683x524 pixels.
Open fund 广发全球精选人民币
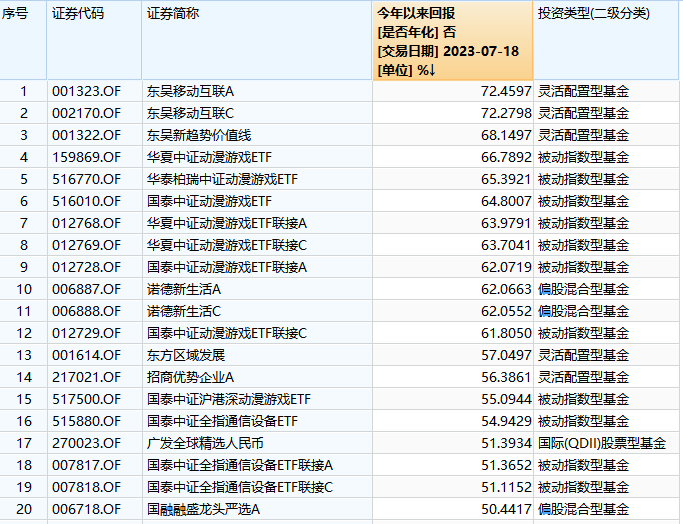pos(205,443)
